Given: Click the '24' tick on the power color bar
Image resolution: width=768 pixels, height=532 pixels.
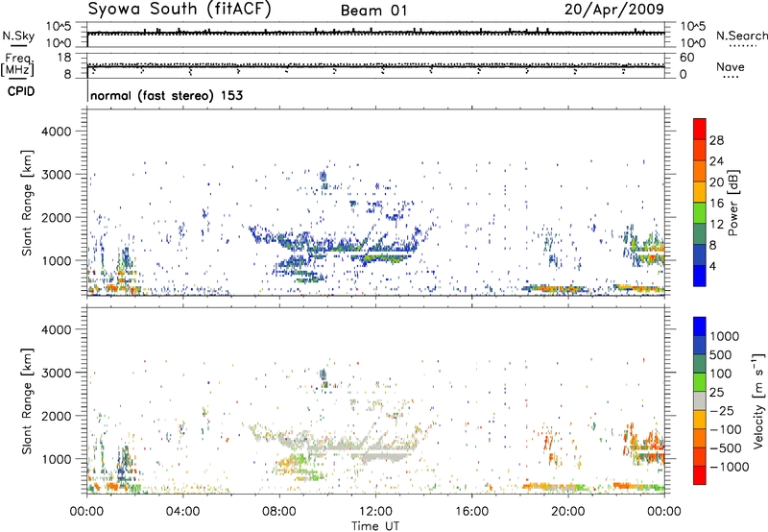Looking at the screenshot, I should pos(716,161).
